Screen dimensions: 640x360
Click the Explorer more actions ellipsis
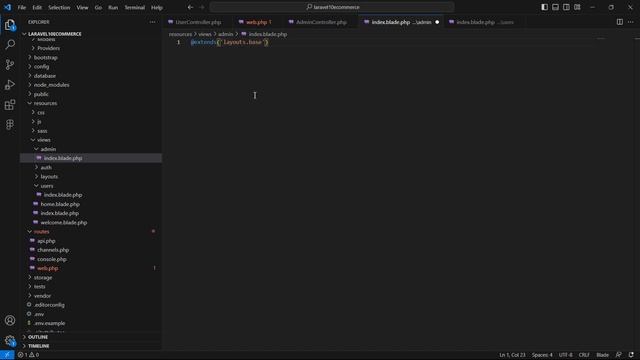click(x=152, y=22)
